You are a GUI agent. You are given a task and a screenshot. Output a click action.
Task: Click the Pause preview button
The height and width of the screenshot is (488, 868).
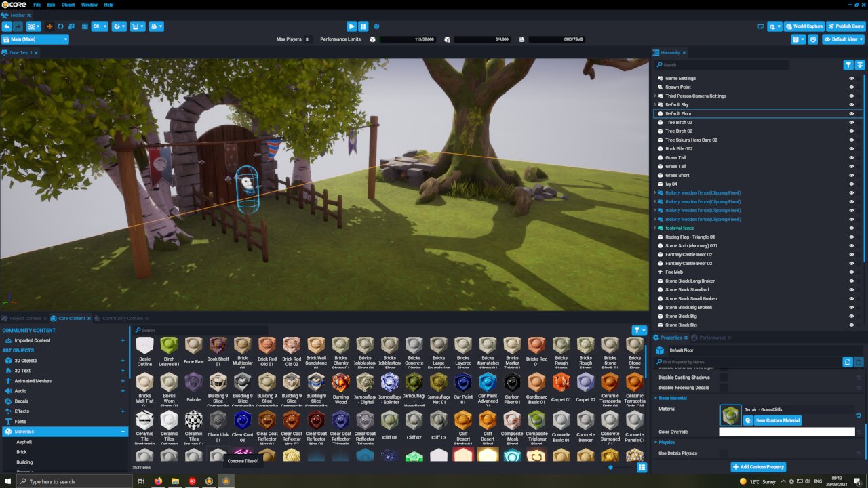[363, 26]
